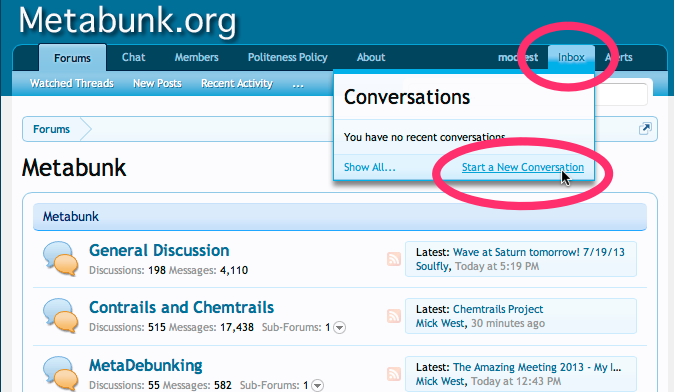Image resolution: width=674 pixels, height=392 pixels.
Task: Open the MetaDebunking forum
Action: (146, 365)
